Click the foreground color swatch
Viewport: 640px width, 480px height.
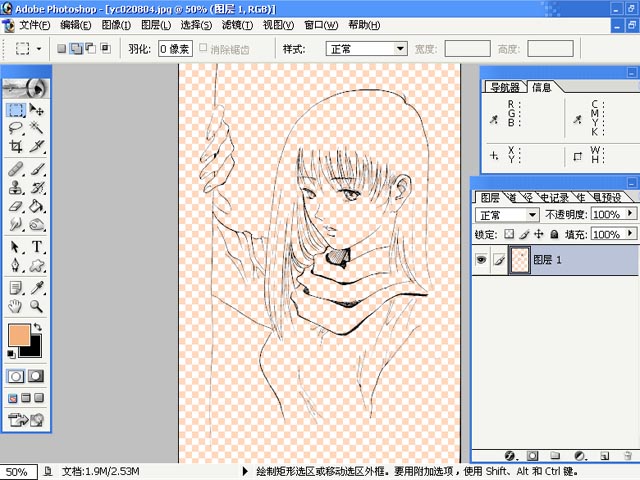click(x=19, y=335)
